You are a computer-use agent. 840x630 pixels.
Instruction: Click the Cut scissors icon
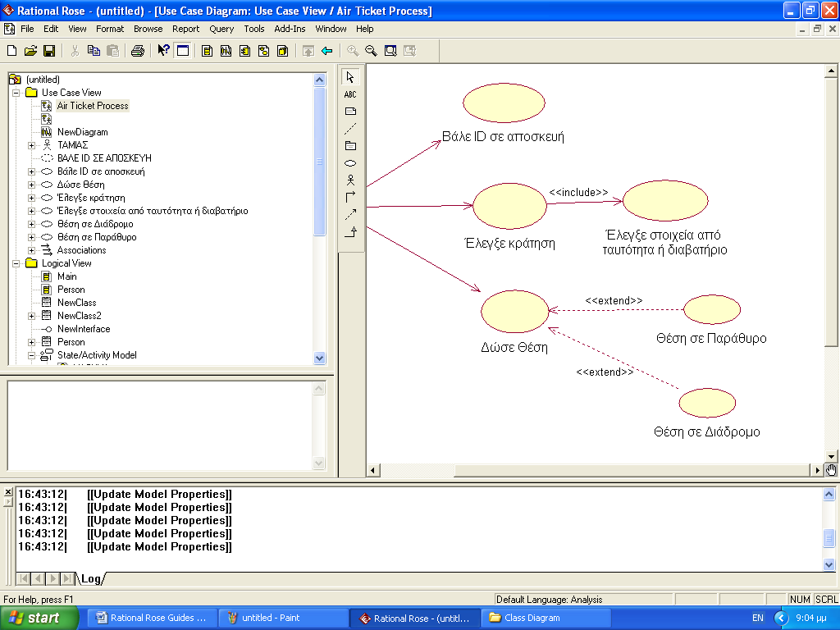click(75, 51)
